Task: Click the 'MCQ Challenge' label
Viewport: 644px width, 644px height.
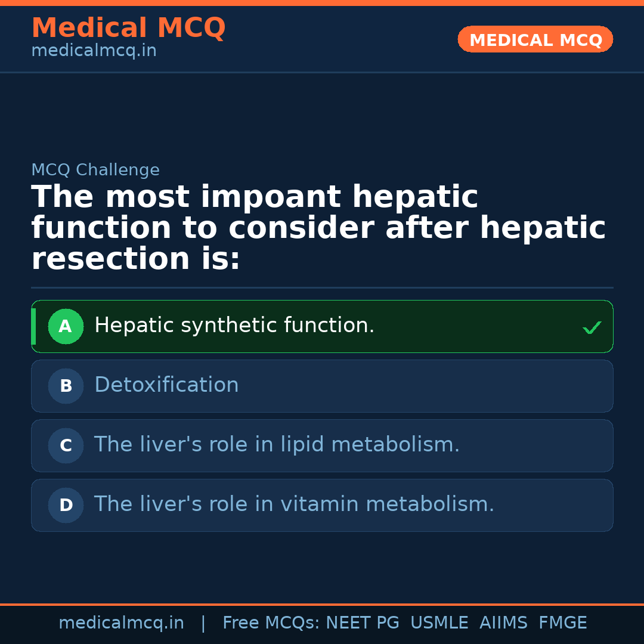Action: point(95,170)
